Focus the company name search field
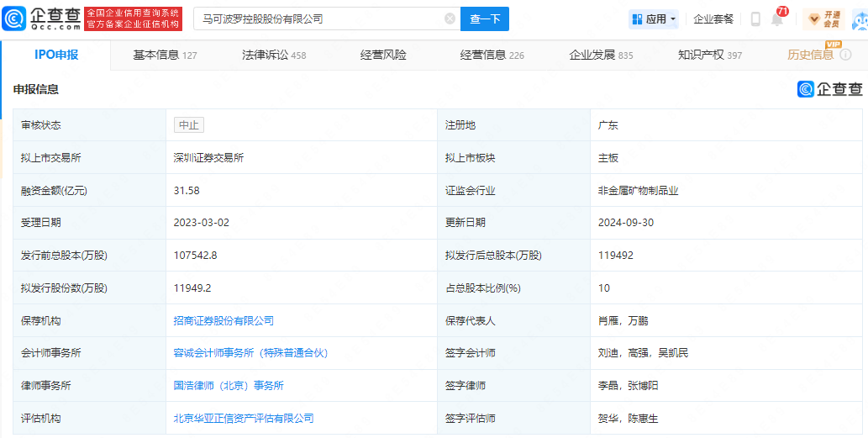Image resolution: width=868 pixels, height=438 pixels. 327,18
